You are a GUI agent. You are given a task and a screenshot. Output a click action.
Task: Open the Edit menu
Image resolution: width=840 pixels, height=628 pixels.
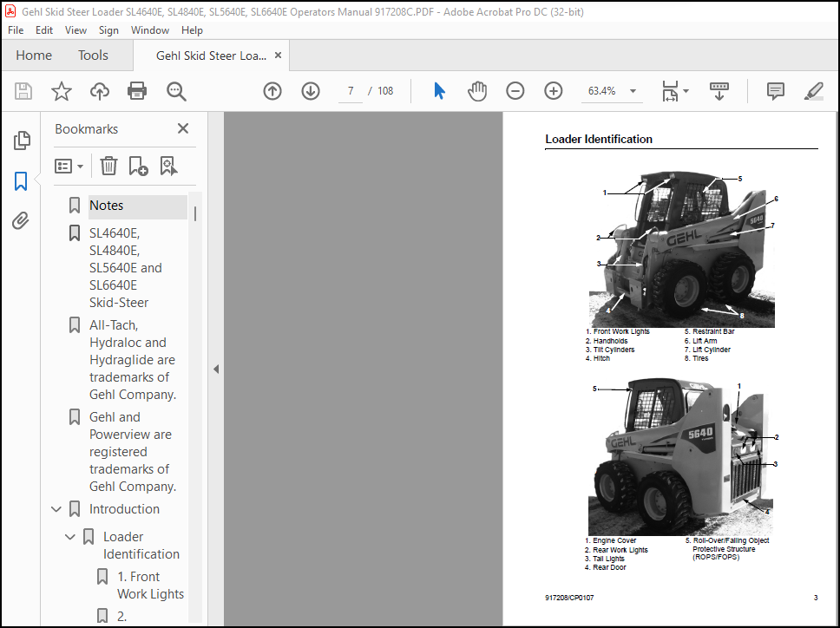pyautogui.click(x=44, y=30)
